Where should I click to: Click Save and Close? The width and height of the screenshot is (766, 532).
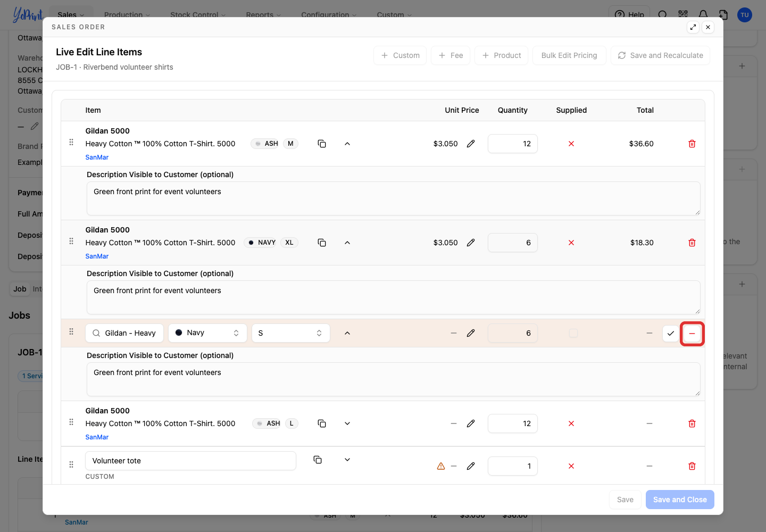tap(680, 500)
